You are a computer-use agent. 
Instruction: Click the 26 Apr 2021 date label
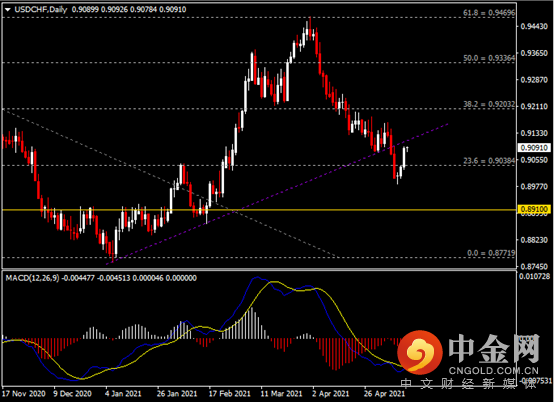click(x=384, y=394)
